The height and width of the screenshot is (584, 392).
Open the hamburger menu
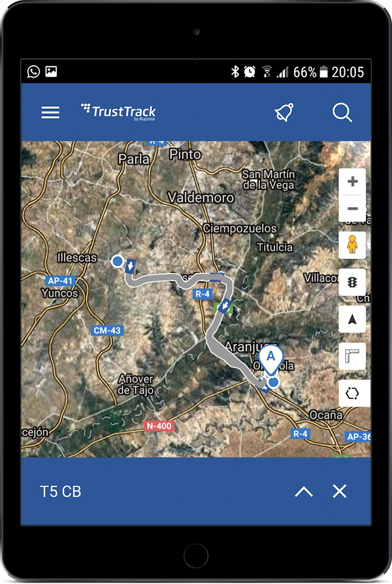pyautogui.click(x=50, y=113)
